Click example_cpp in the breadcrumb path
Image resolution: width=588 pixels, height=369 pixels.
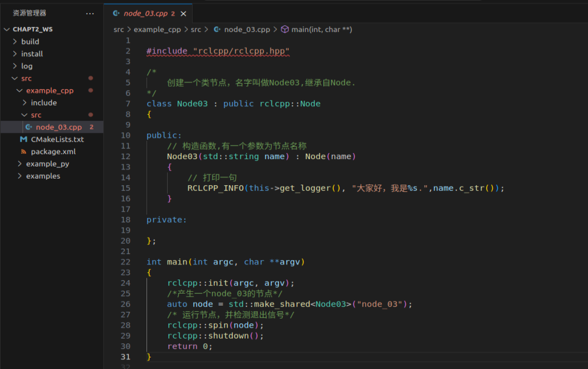[x=157, y=30]
